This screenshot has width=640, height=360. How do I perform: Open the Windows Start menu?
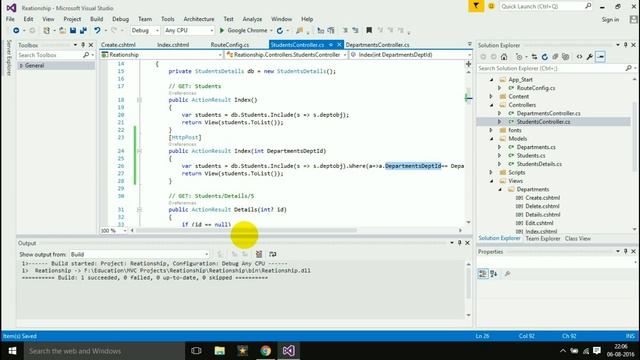coord(12,351)
